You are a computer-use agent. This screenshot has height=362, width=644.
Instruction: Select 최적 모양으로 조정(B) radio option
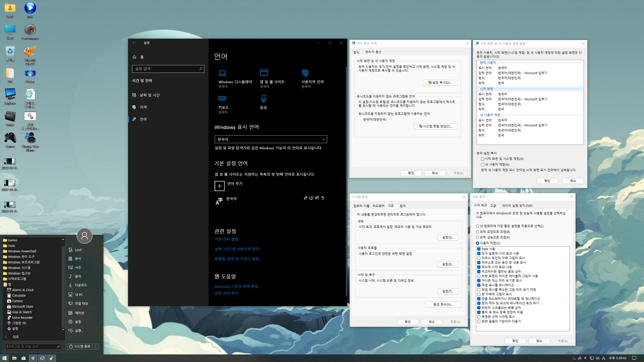point(478,232)
